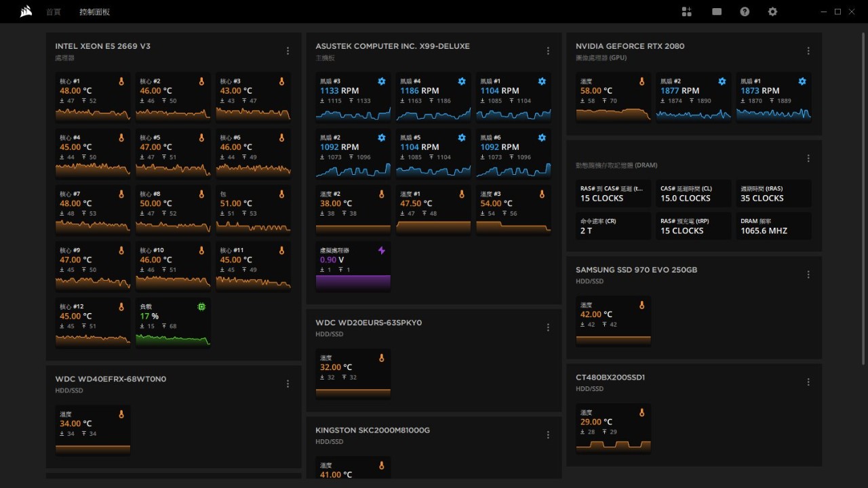
Task: Select the 核心 #7 temperature graph
Action: pos(93,226)
